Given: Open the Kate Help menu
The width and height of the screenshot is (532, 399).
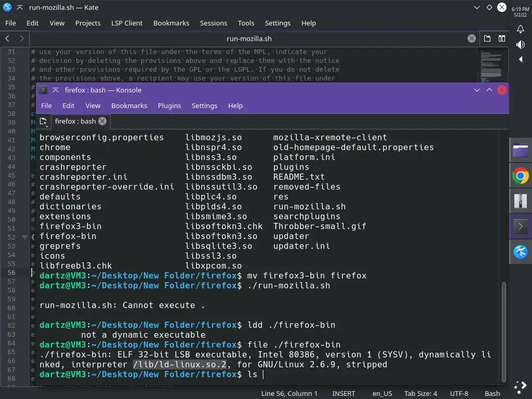Looking at the screenshot, I should (x=309, y=23).
